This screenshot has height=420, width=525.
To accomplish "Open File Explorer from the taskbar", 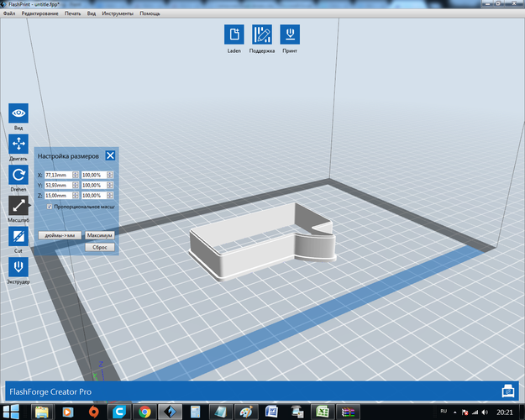I will click(x=42, y=412).
